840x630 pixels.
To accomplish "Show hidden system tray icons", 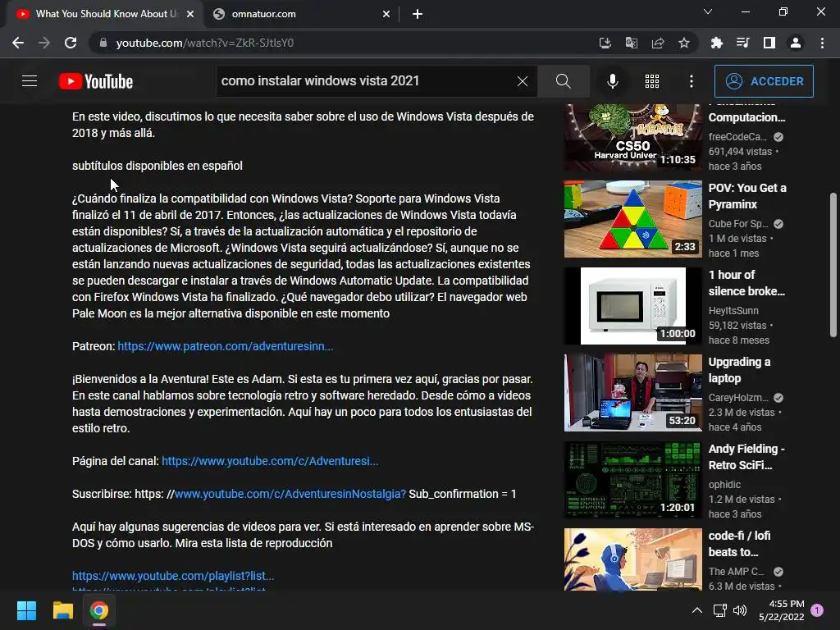I will [697, 610].
